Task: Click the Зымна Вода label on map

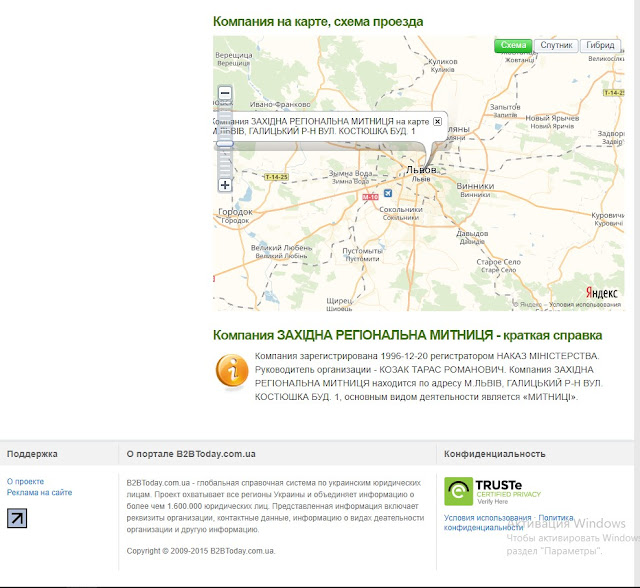Action: coord(350,173)
